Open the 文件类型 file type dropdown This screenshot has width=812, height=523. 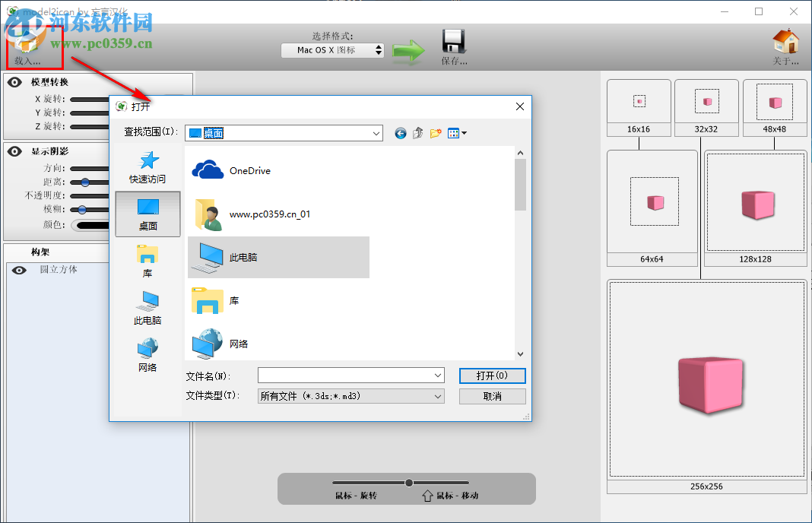pyautogui.click(x=437, y=395)
